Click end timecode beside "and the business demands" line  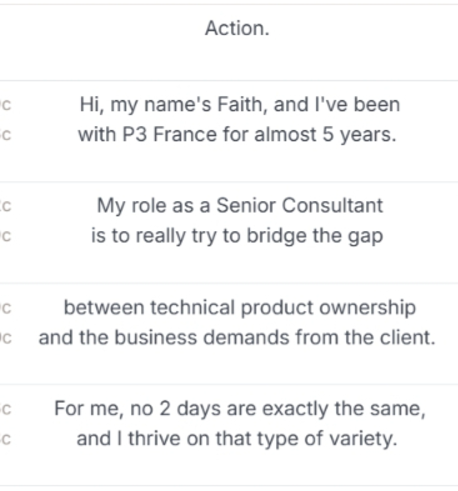6,338
